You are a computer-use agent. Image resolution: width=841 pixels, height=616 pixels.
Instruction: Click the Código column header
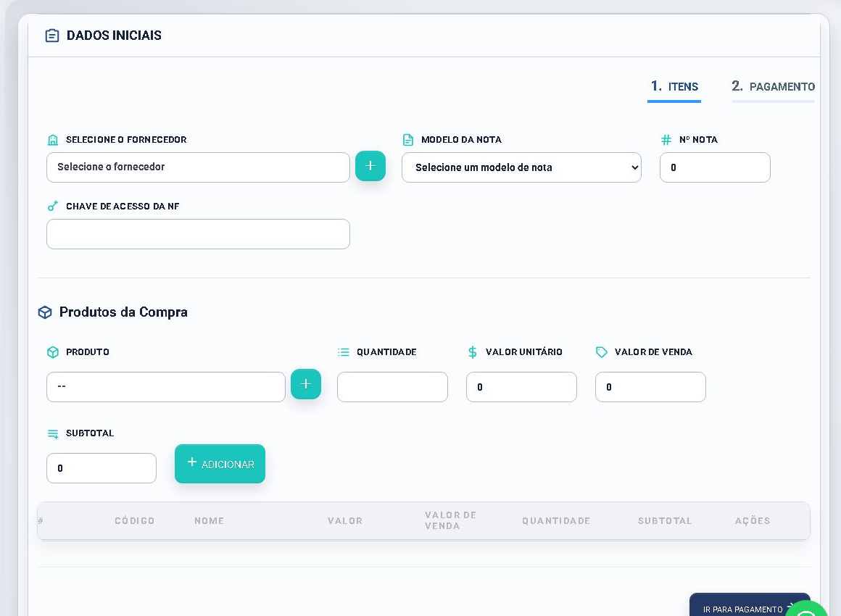point(135,520)
